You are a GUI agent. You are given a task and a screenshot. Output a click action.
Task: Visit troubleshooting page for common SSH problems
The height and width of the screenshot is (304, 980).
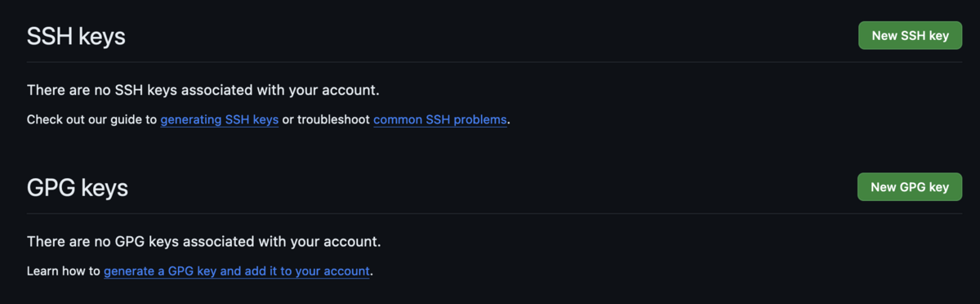point(440,119)
